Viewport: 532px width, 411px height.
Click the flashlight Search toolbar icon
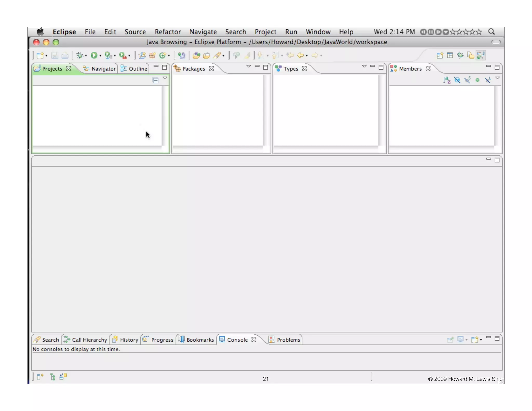tap(217, 55)
